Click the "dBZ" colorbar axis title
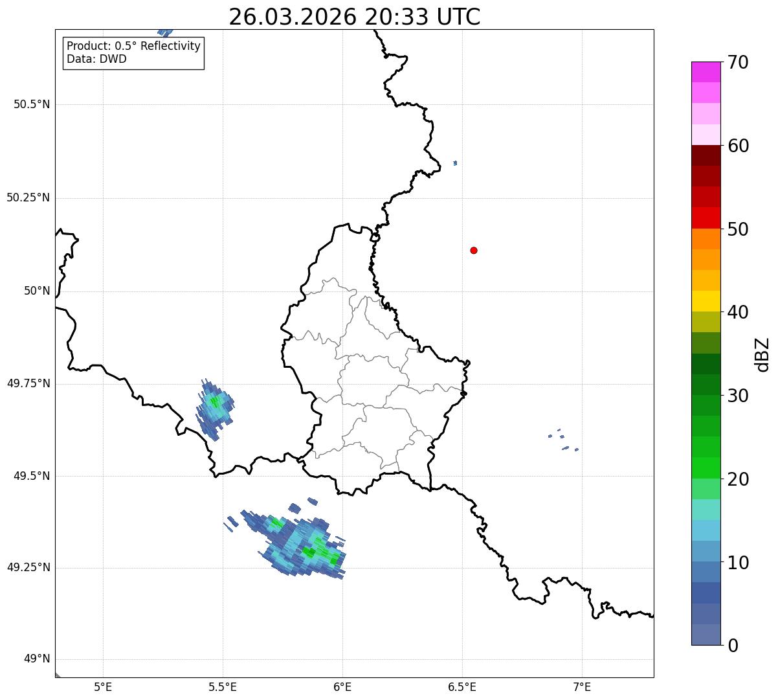This screenshot has width=778, height=700. [762, 354]
